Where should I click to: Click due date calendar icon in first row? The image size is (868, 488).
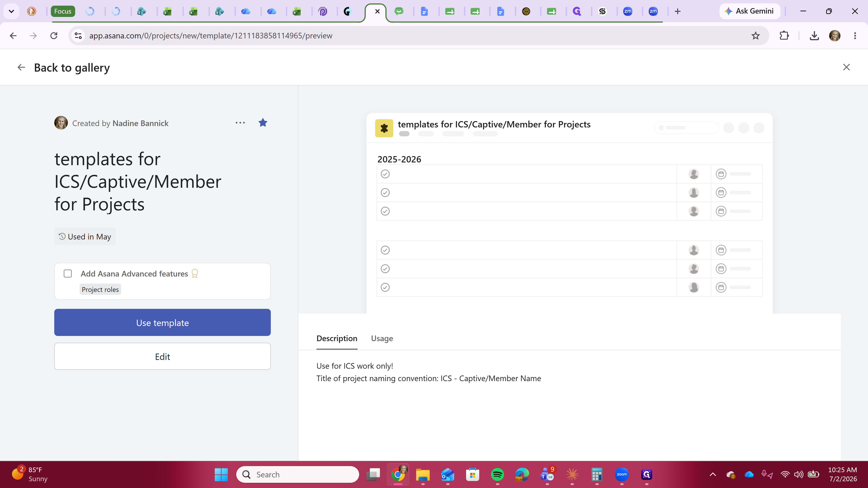(721, 174)
